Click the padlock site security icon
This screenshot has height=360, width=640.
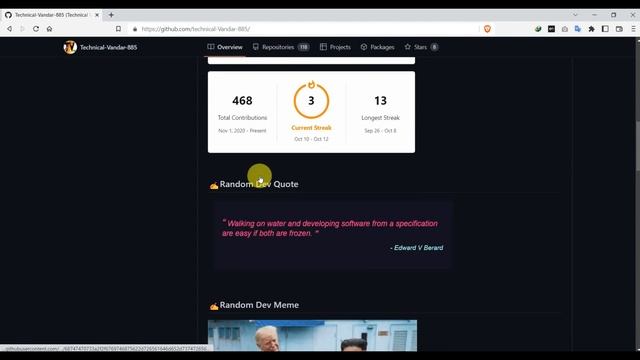pos(135,29)
